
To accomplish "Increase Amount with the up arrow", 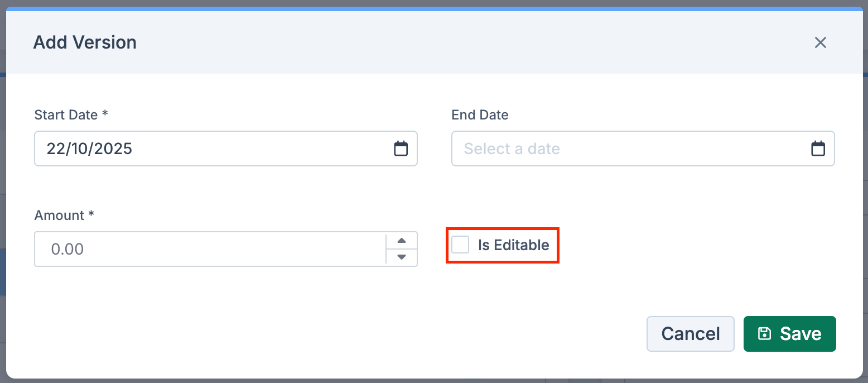I will point(401,241).
